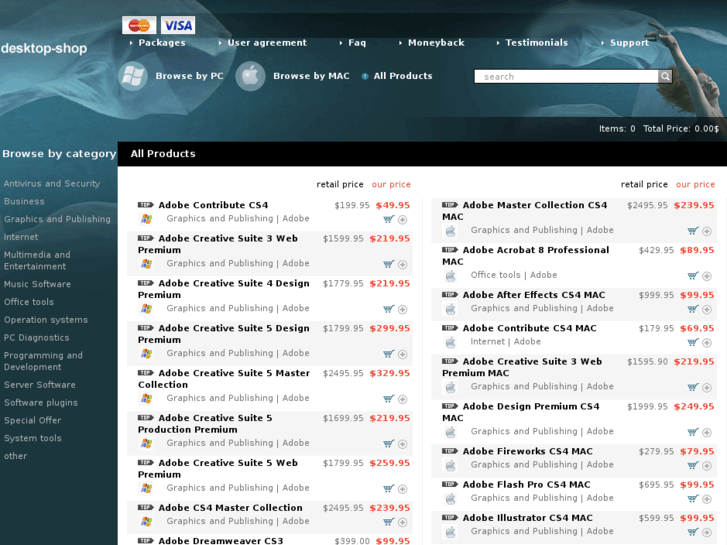Add Adobe Illustrator CS4 MAC to cart
The height and width of the screenshot is (545, 727).
[x=693, y=532]
